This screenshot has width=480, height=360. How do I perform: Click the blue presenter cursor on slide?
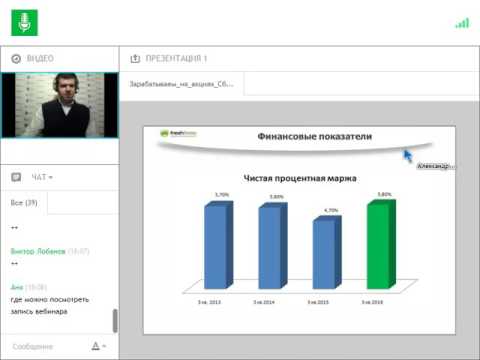(x=408, y=156)
